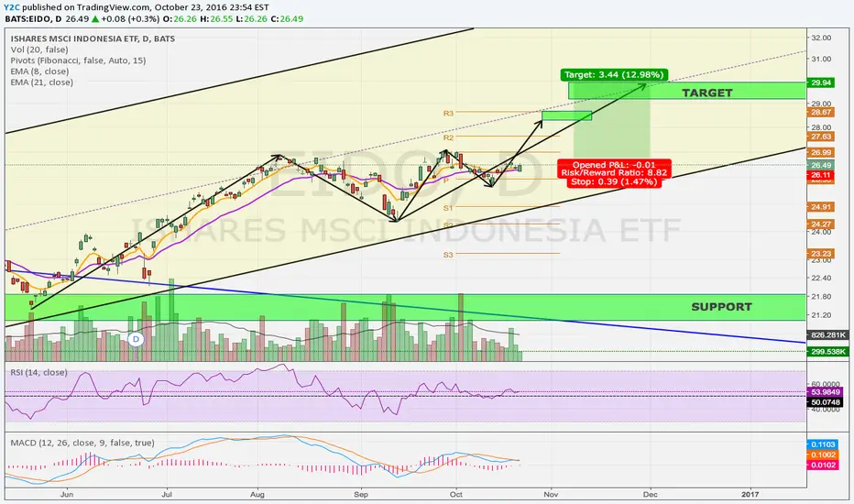This screenshot has width=854, height=504.
Task: Click the 27.63 orange price tag
Action: (x=821, y=137)
